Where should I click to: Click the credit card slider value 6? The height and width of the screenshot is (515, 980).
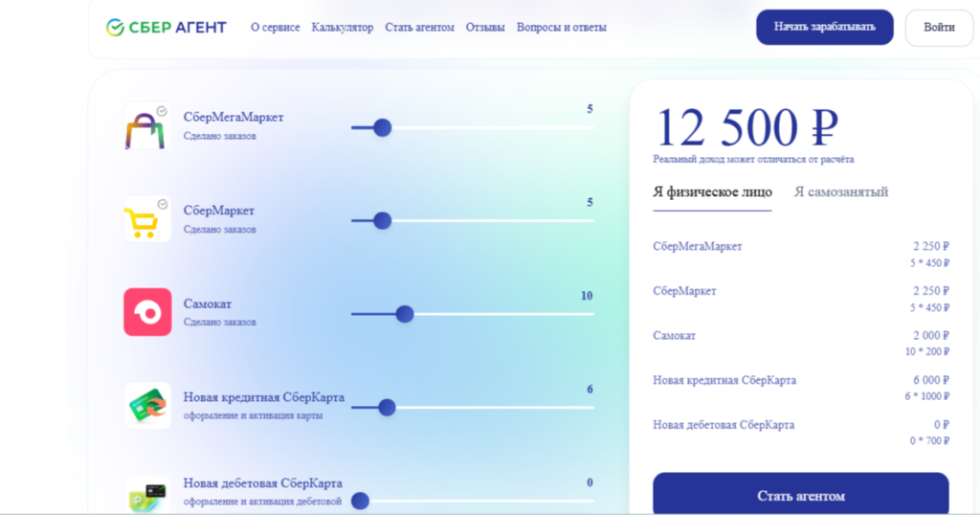pyautogui.click(x=590, y=390)
